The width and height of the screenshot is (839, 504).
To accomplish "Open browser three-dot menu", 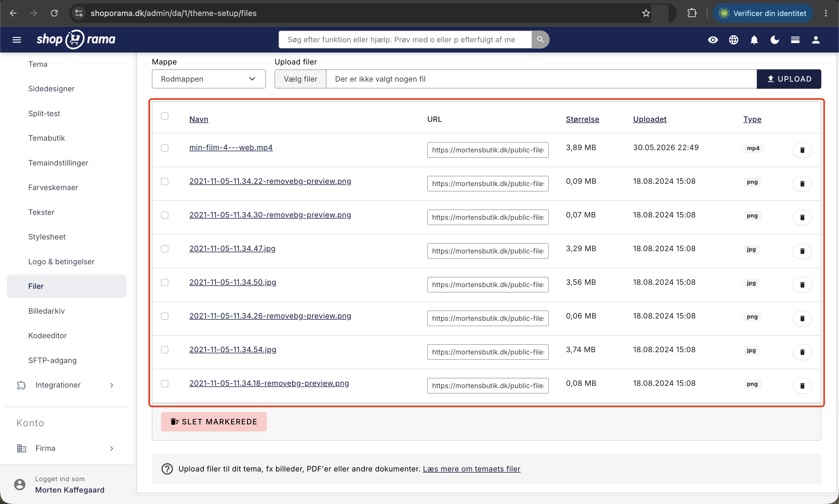I will pyautogui.click(x=826, y=13).
